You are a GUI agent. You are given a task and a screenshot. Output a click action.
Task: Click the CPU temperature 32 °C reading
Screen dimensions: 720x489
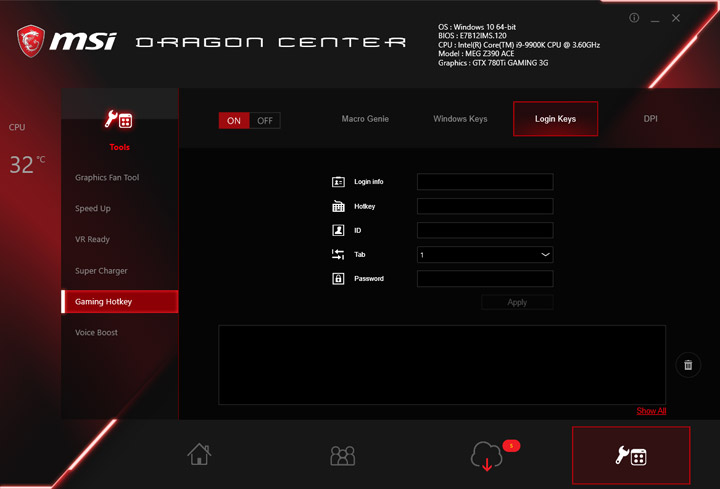tap(27, 164)
